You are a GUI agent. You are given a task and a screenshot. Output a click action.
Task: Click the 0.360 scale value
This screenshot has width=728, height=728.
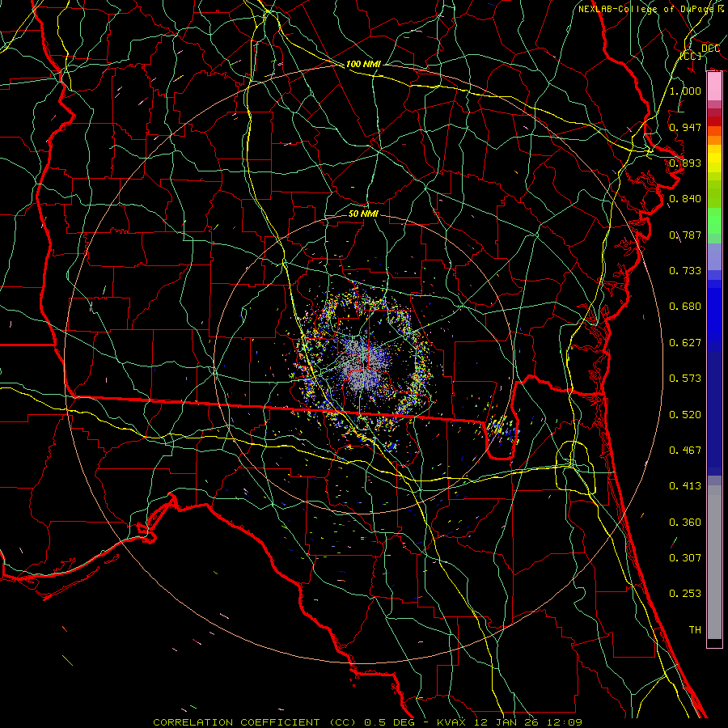685,523
